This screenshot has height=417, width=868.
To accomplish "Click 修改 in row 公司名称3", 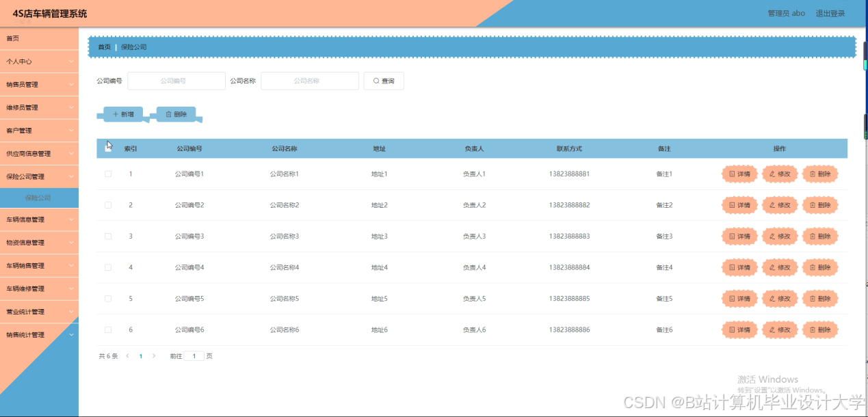I will (x=780, y=236).
